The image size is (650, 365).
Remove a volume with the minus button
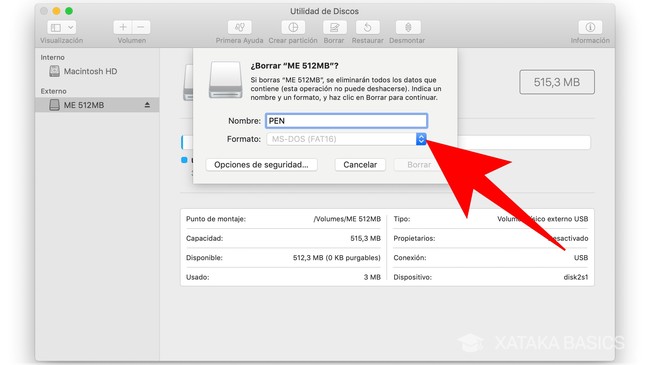[x=141, y=27]
